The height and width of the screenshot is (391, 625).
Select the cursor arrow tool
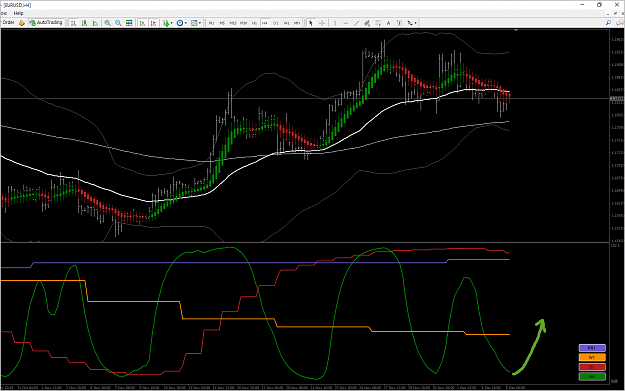point(311,23)
